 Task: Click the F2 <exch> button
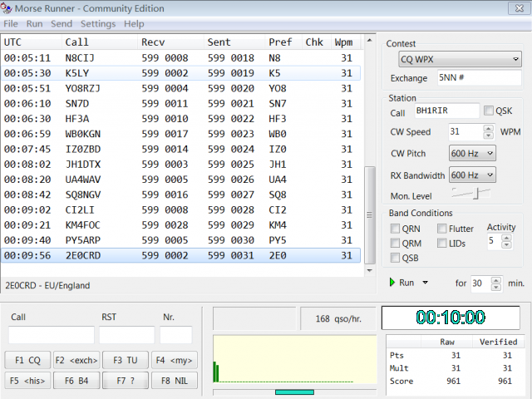76,360
